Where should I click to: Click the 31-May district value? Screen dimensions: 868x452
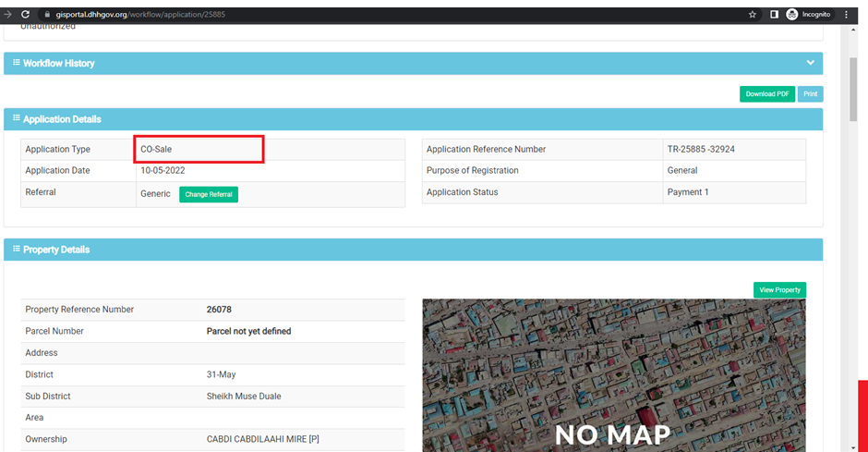point(221,374)
